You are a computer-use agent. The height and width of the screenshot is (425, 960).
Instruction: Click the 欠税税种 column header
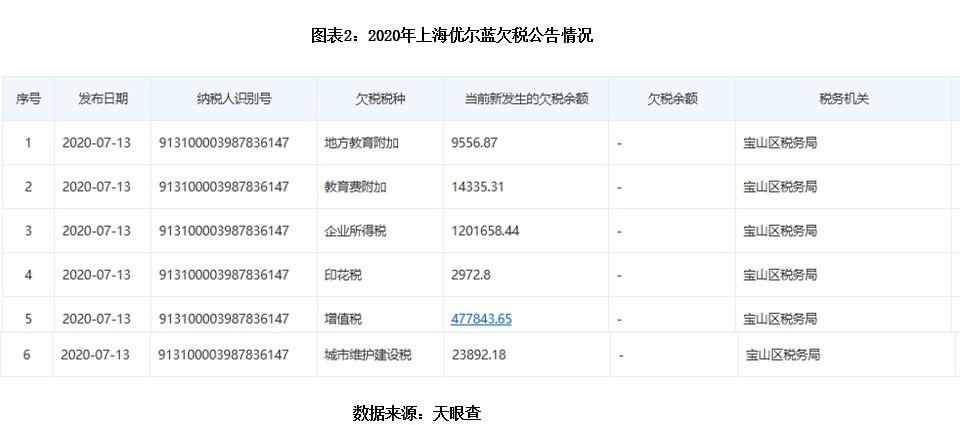(380, 99)
